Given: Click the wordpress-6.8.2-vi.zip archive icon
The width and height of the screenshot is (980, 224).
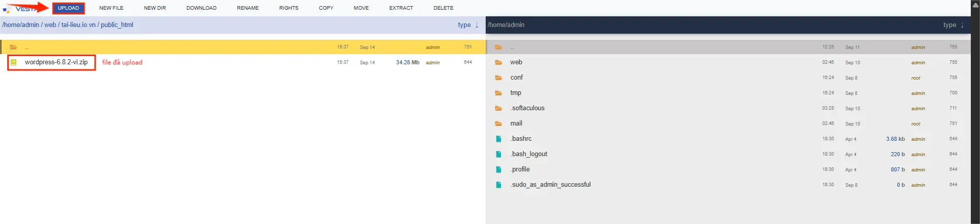Looking at the screenshot, I should pos(14,62).
